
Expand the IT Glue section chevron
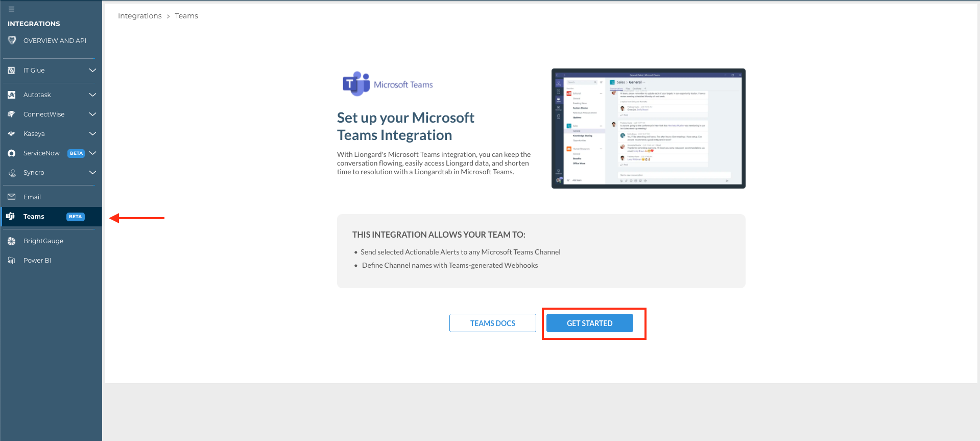pos(92,70)
